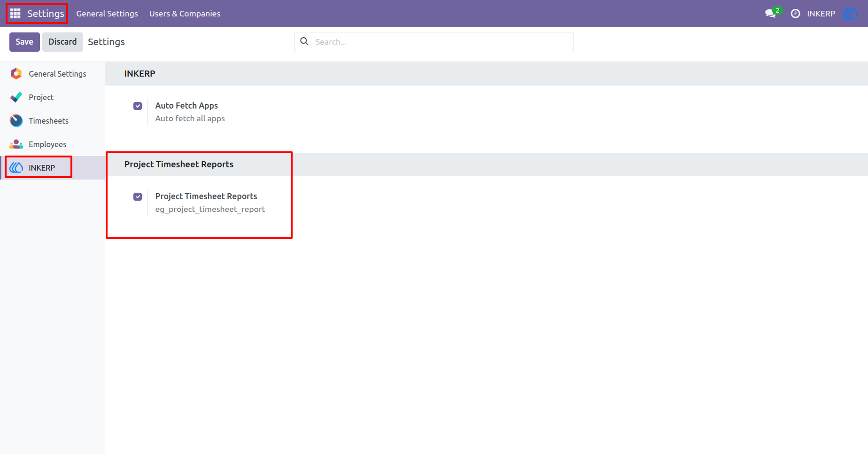Select Timesheets in the sidebar

coord(53,121)
